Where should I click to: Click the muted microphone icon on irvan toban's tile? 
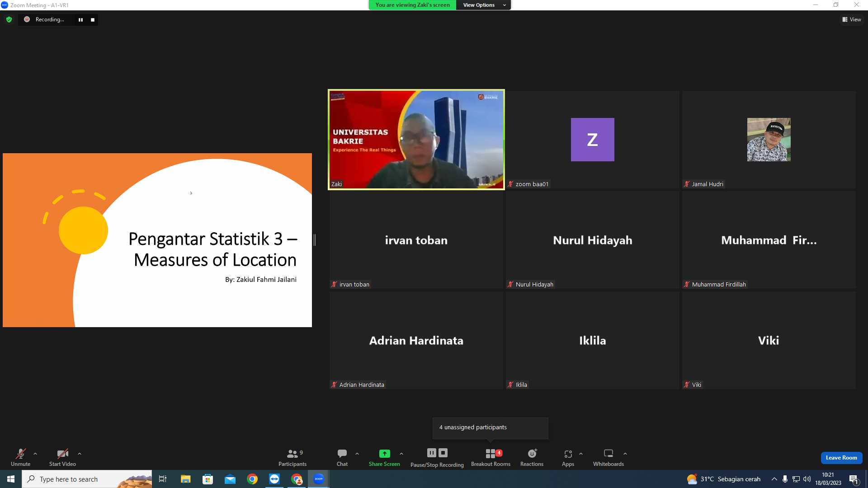tap(334, 284)
